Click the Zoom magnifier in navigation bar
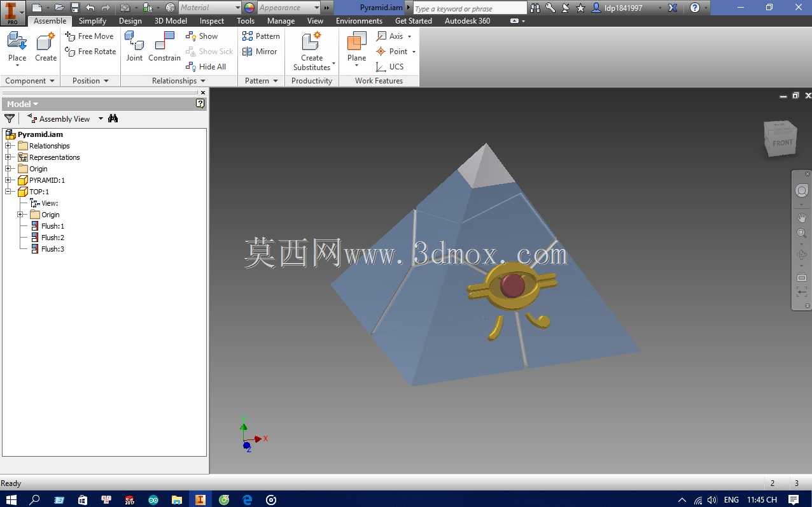Viewport: 812px width, 507px height. [x=802, y=233]
